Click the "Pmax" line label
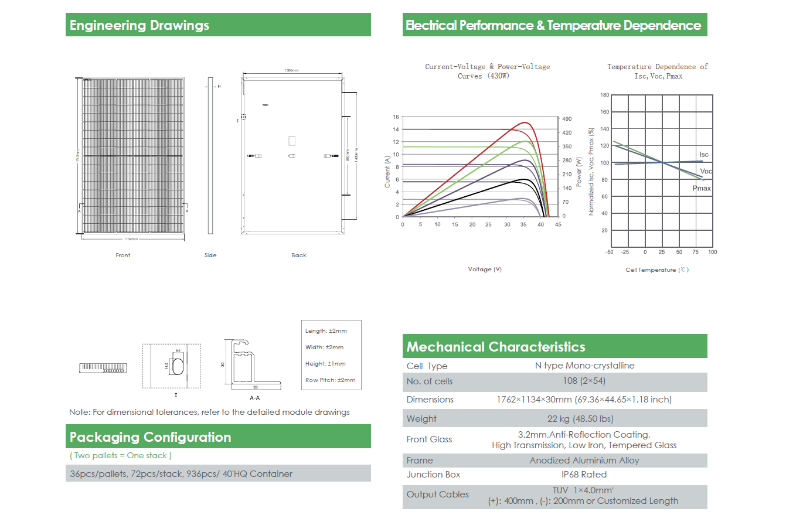The height and width of the screenshot is (532, 786). 702,188
